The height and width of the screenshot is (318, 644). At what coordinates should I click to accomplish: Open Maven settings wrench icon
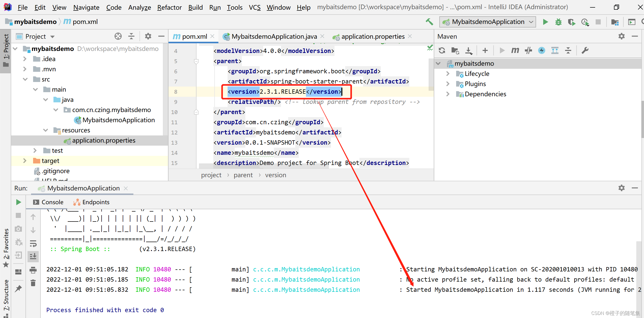point(585,50)
